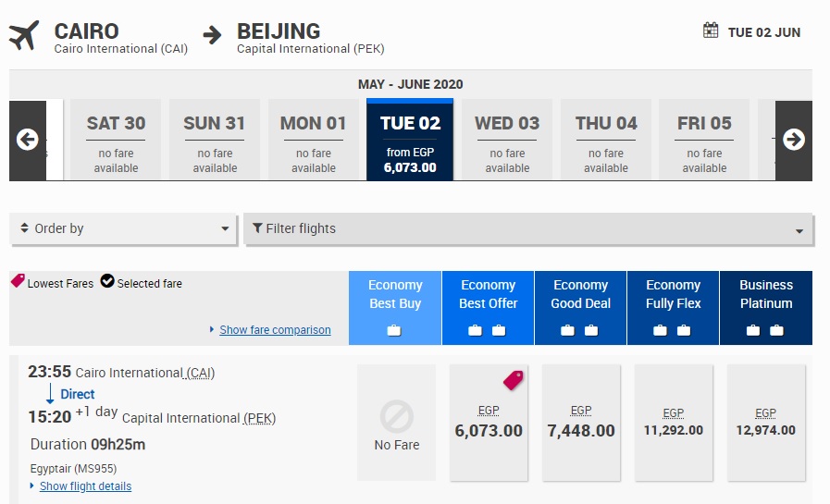Click the pink lowest-fare tag on 6,073.00
830x504 pixels.
tap(513, 379)
